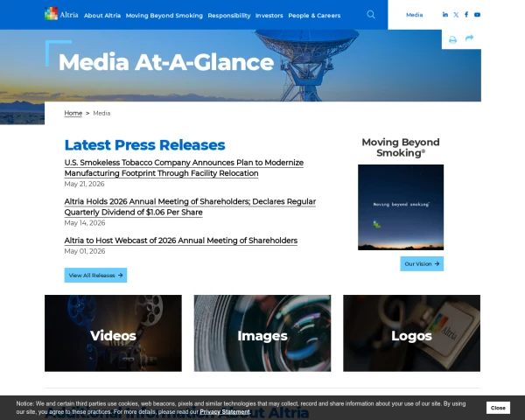
Task: Click the Altria logo
Action: pyautogui.click(x=61, y=14)
